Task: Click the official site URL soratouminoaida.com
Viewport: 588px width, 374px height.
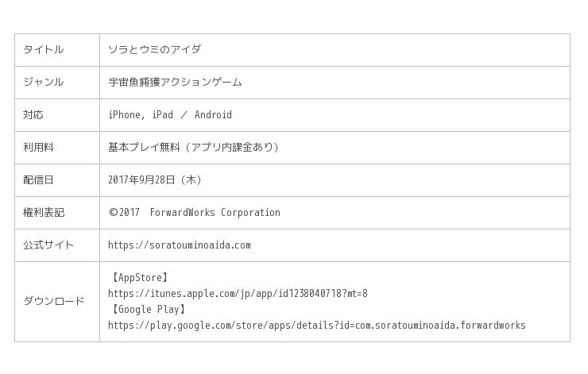Action: tap(180, 245)
